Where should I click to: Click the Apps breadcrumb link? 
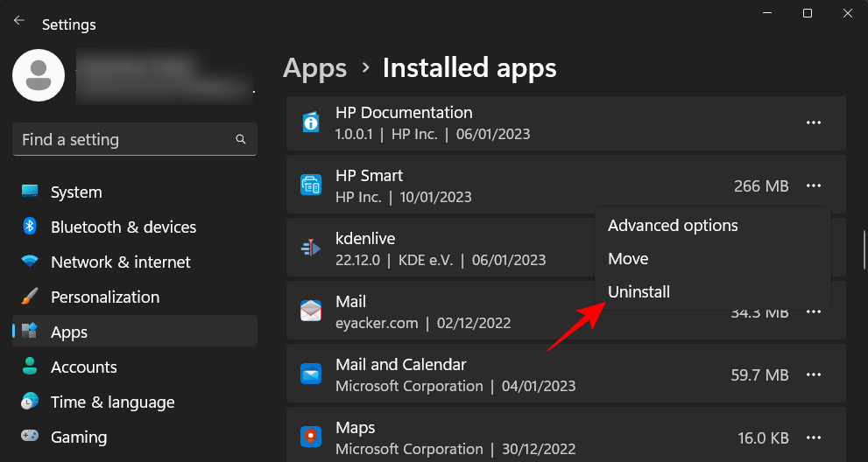coord(315,68)
